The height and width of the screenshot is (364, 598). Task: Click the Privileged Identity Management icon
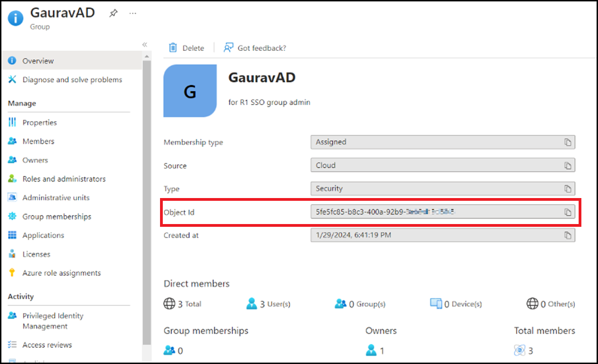click(x=12, y=315)
